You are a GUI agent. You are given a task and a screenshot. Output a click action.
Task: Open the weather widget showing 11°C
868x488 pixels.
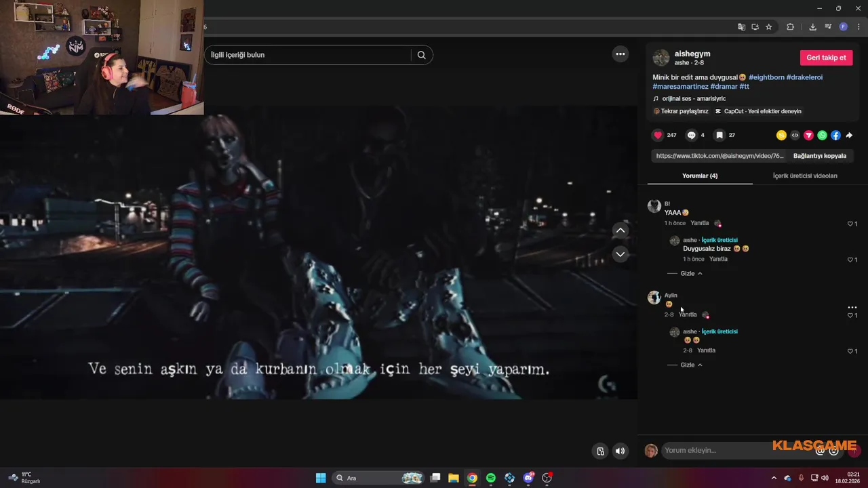pyautogui.click(x=24, y=478)
